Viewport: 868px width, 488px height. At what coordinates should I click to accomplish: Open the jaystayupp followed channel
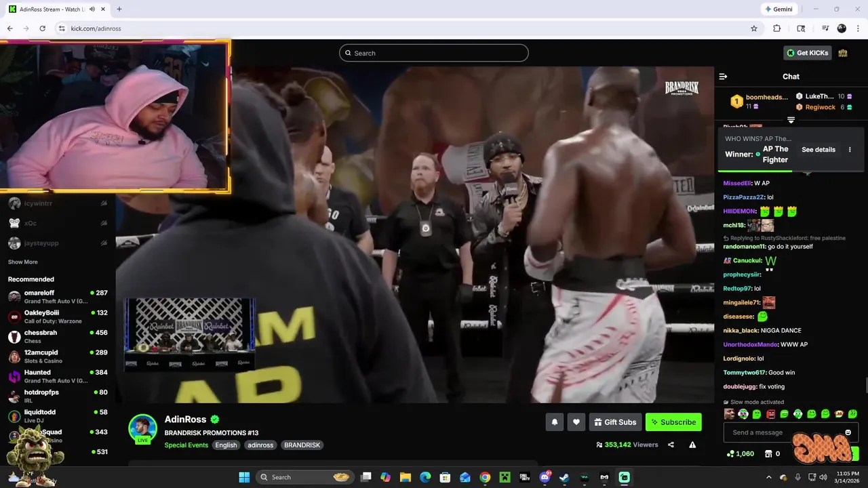(58, 243)
